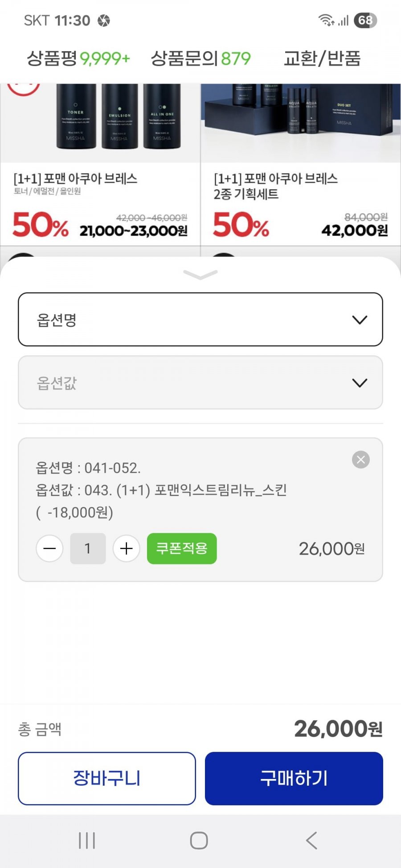The height and width of the screenshot is (868, 401).
Task: Decrease quantity with the minus button
Action: 49,548
